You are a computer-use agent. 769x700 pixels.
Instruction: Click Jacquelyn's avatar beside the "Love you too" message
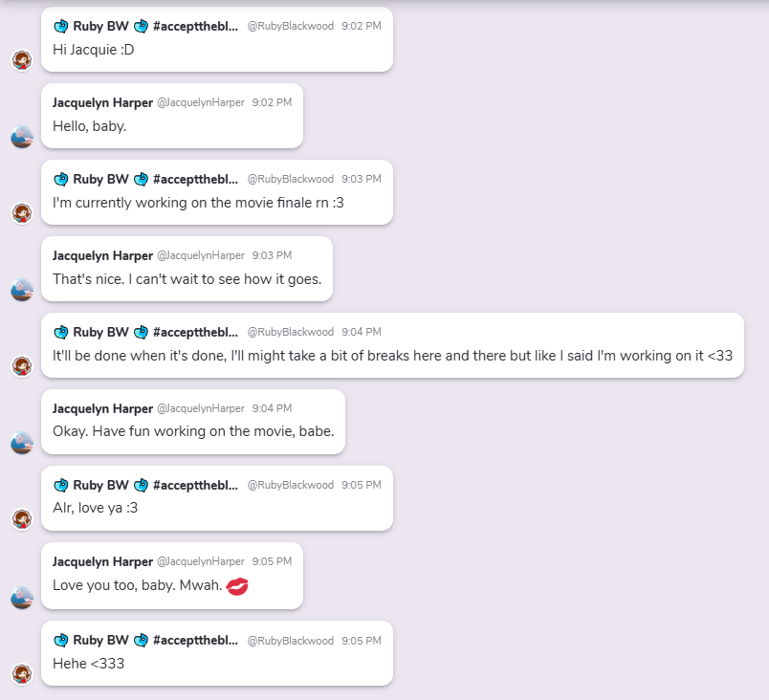[x=22, y=598]
